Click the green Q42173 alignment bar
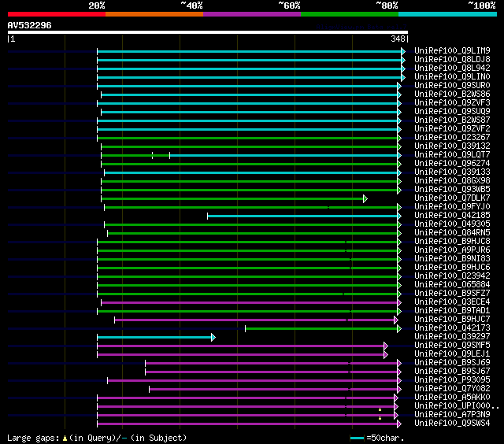Viewport: 504px width, 444px height. click(321, 328)
